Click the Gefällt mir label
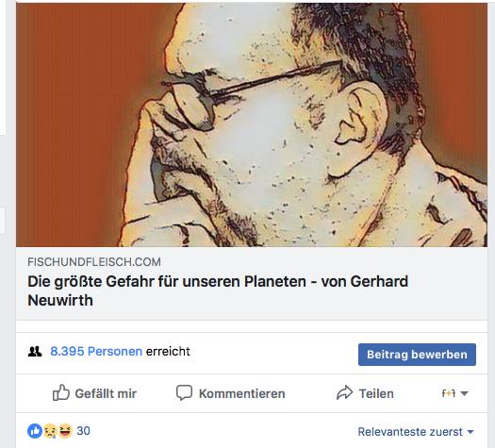 point(106,393)
